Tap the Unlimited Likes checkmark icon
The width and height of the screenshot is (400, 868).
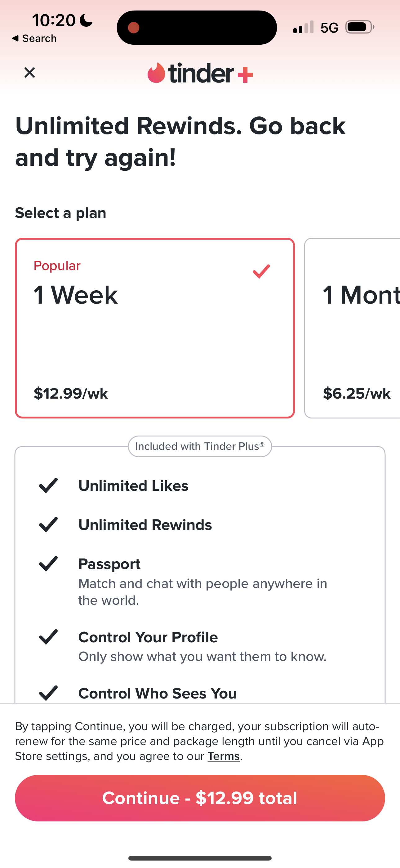[48, 486]
